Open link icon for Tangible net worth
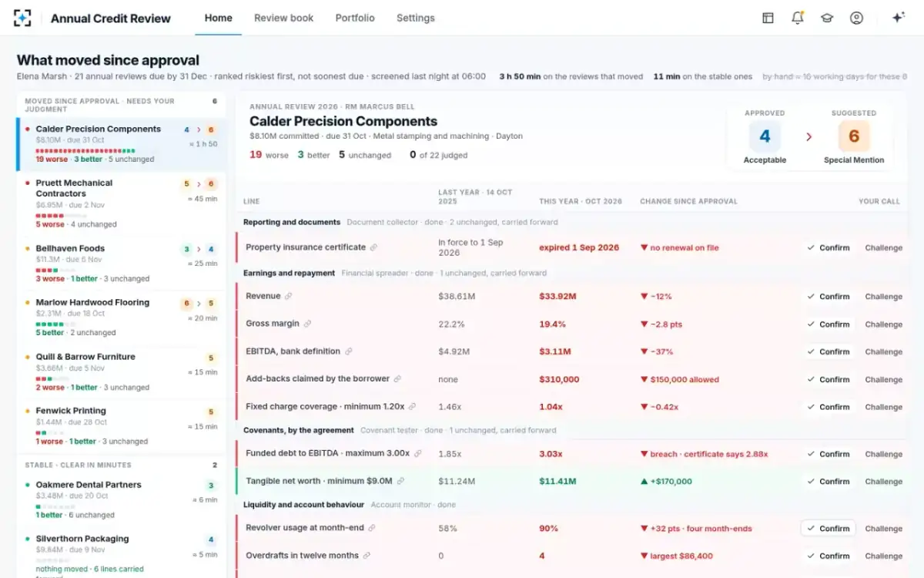The width and height of the screenshot is (924, 578). click(400, 481)
